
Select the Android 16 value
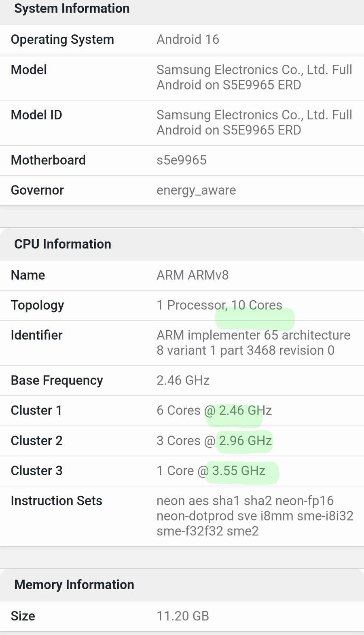[x=188, y=39]
